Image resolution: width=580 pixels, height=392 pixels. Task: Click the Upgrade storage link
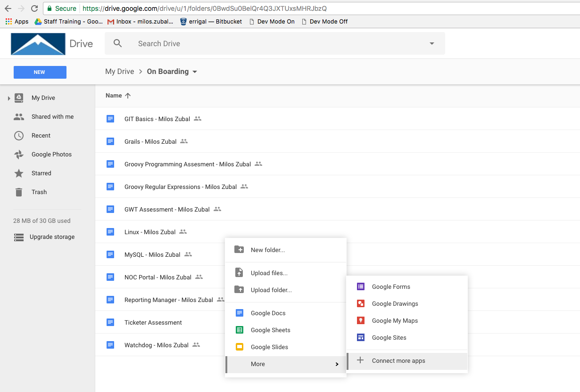tap(52, 237)
